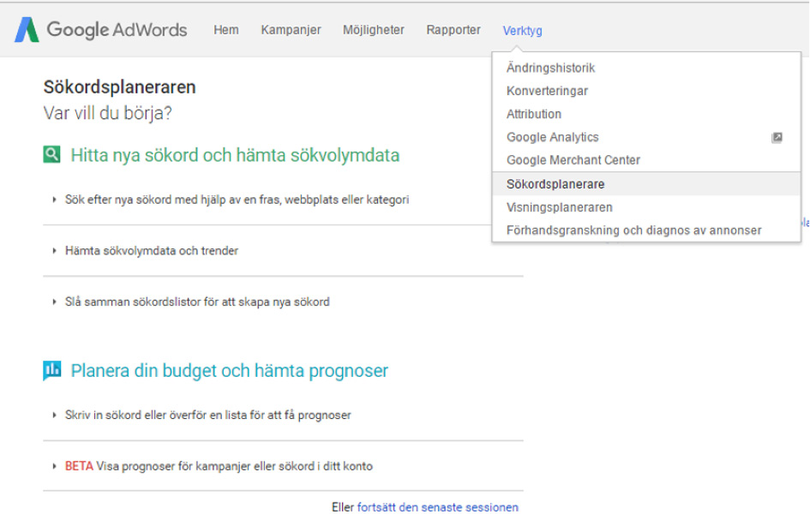This screenshot has height=532, width=810.
Task: Open Google Merchant Center entry
Action: pyautogui.click(x=646, y=160)
